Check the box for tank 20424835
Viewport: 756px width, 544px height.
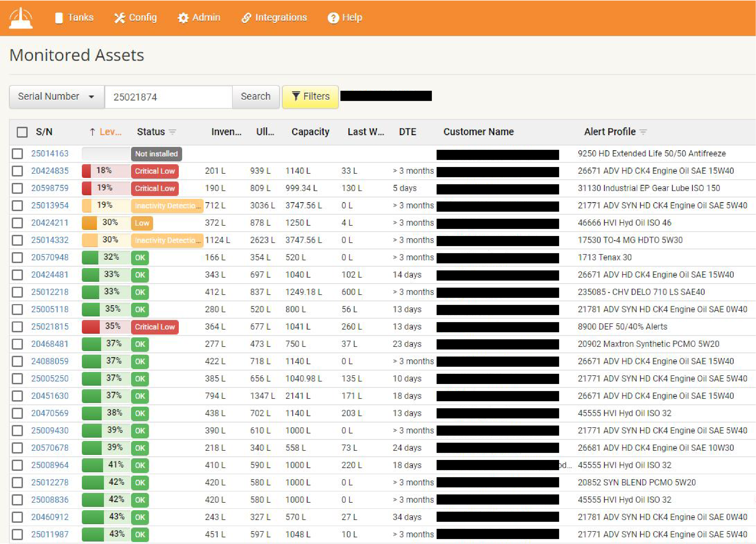point(17,171)
